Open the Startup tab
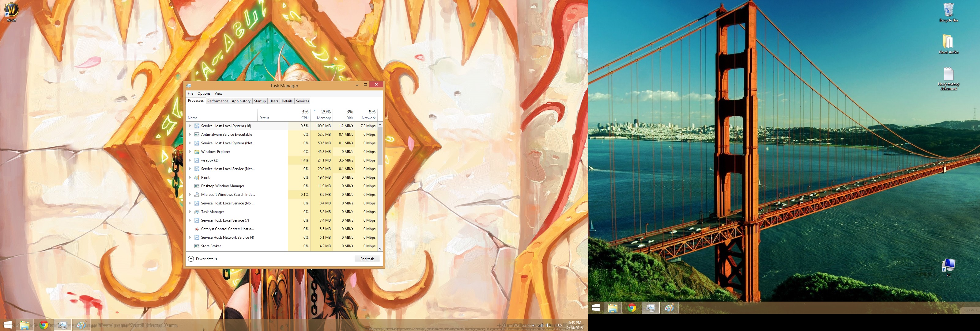The image size is (980, 331). (x=260, y=101)
